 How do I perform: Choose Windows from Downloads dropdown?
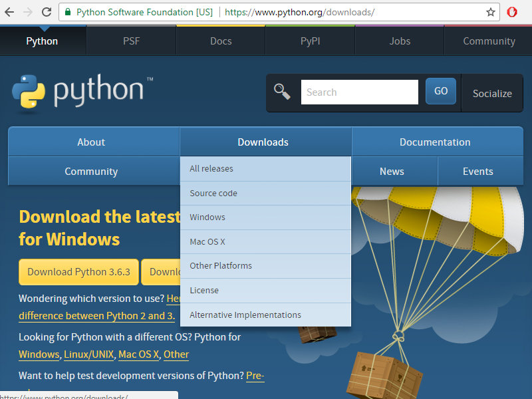coord(265,217)
